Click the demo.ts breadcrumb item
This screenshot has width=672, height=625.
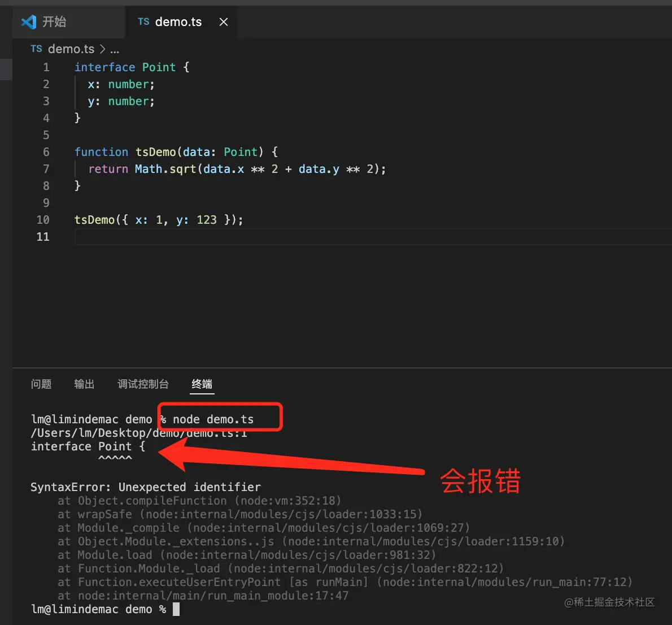[71, 49]
